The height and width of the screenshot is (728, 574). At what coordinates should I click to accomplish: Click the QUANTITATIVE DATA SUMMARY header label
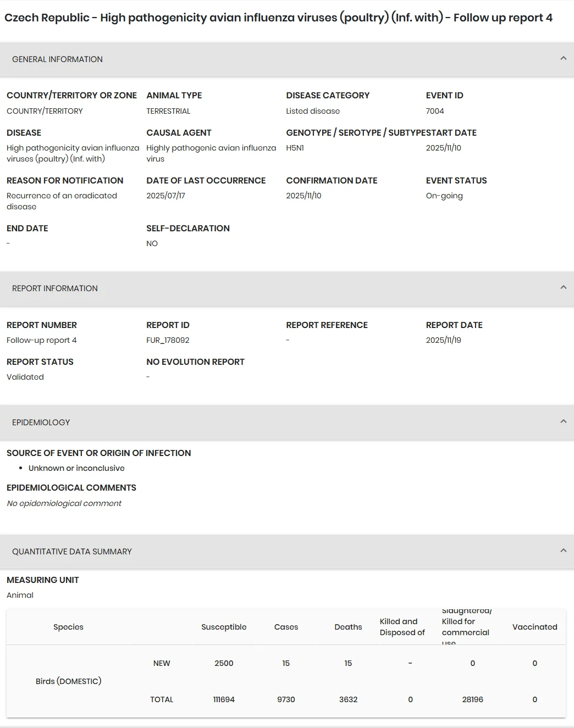point(72,552)
